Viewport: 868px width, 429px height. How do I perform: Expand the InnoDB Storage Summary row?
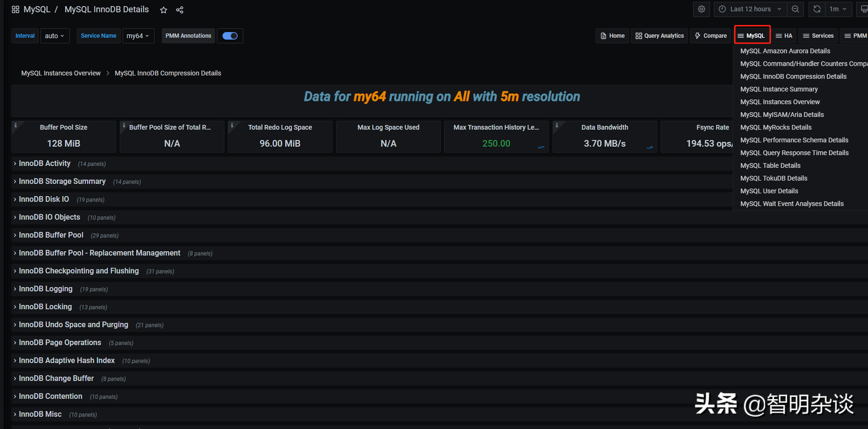[62, 181]
